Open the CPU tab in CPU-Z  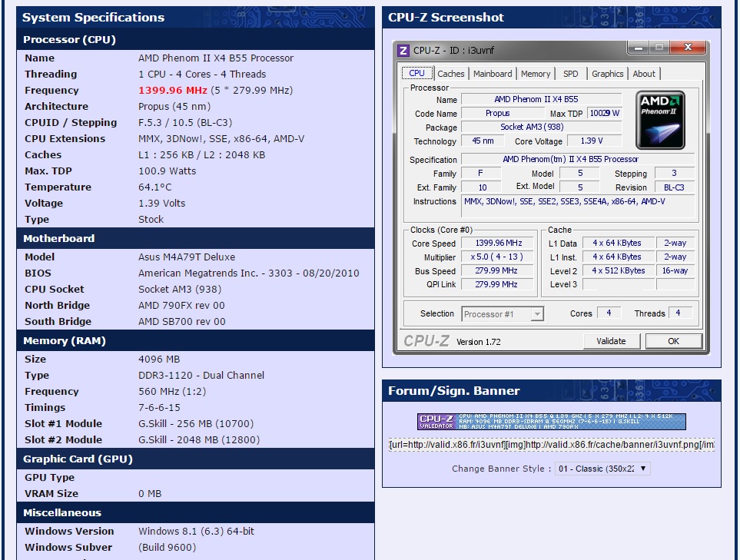click(x=416, y=73)
